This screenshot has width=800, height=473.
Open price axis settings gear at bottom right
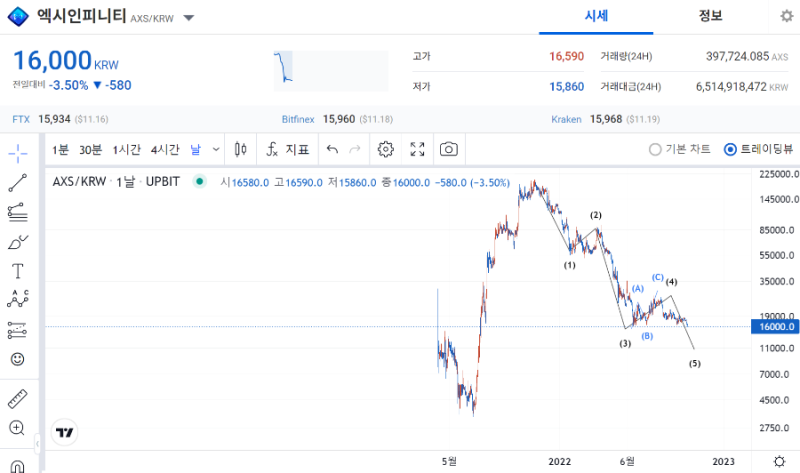(x=779, y=462)
